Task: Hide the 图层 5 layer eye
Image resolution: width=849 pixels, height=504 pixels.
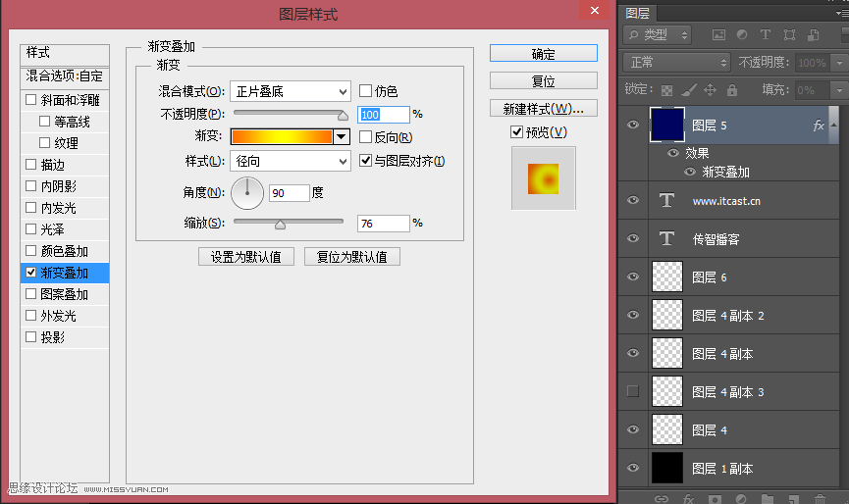Action: tap(633, 125)
